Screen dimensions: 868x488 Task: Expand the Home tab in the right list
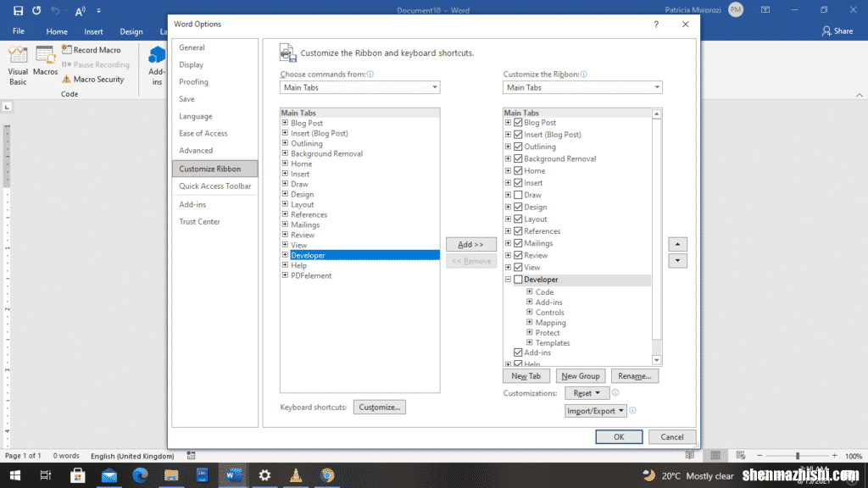coord(508,170)
